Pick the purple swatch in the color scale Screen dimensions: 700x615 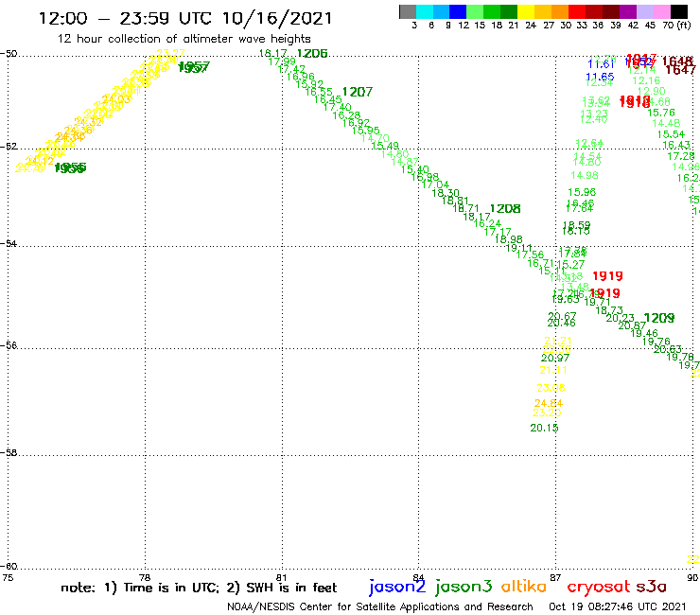(x=628, y=11)
